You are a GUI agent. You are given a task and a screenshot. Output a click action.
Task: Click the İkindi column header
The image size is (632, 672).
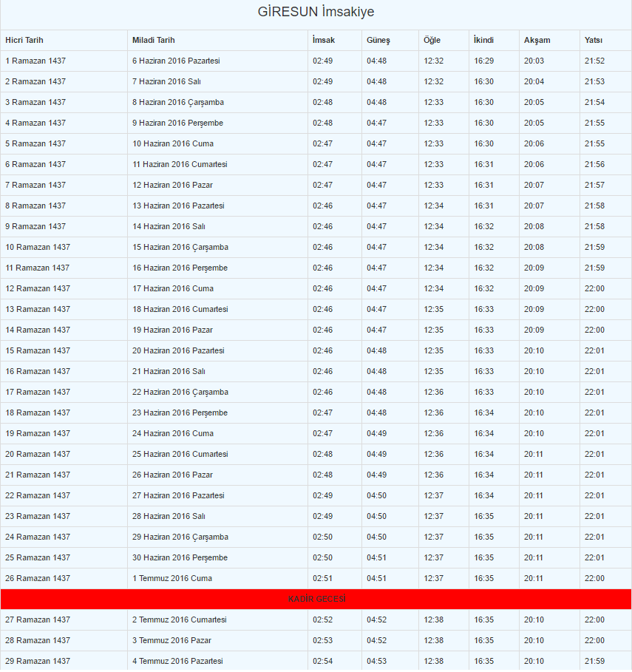coord(483,40)
